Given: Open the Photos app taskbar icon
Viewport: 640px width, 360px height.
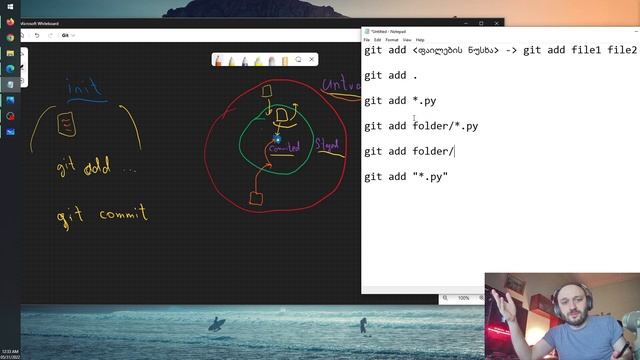Looking at the screenshot, I should click(x=10, y=100).
